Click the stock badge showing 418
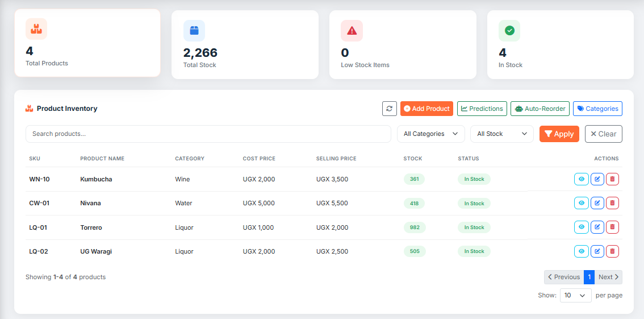The width and height of the screenshot is (644, 319). pyautogui.click(x=414, y=203)
